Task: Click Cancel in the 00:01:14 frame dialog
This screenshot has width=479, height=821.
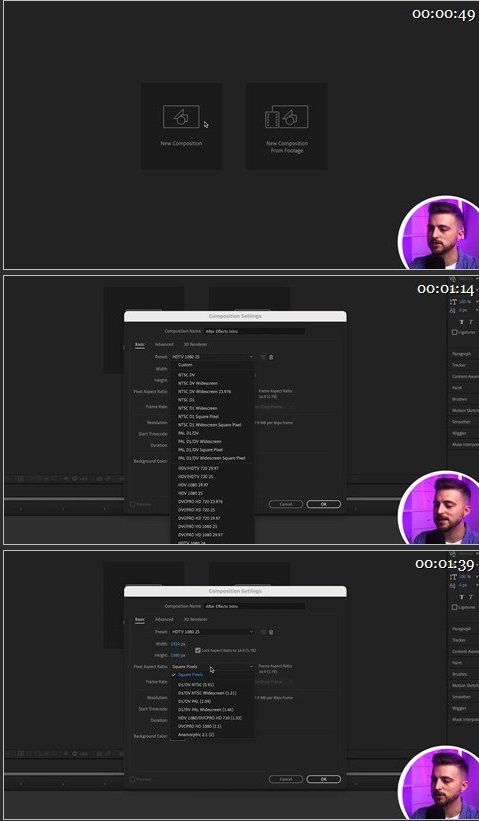Action: pos(286,504)
